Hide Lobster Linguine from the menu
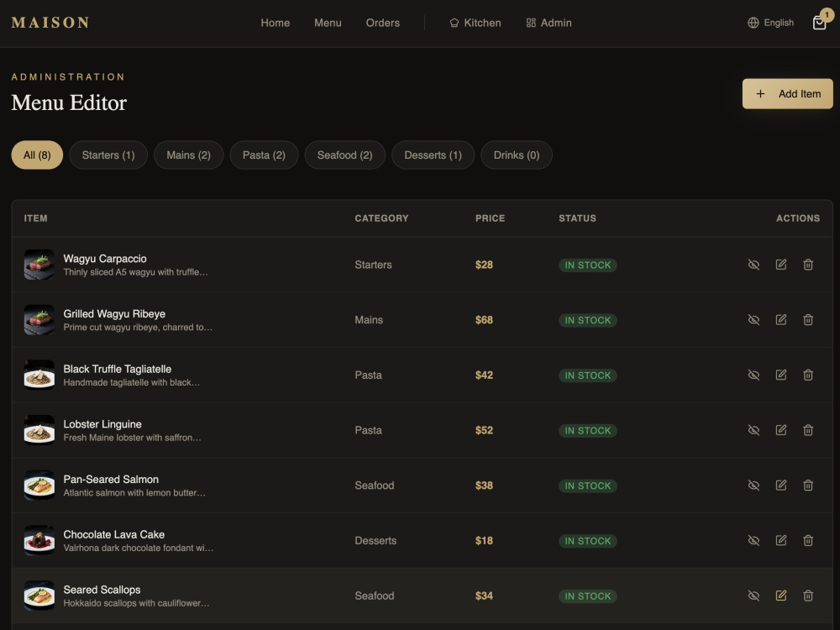This screenshot has height=630, width=840. (753, 430)
